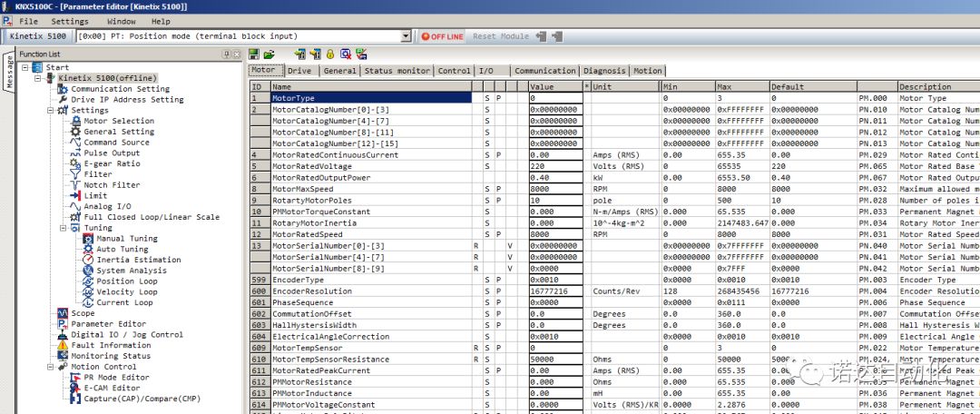Viewport: 980px width, 414px height.
Task: Switch to the Diagnosis tab
Action: coord(604,71)
